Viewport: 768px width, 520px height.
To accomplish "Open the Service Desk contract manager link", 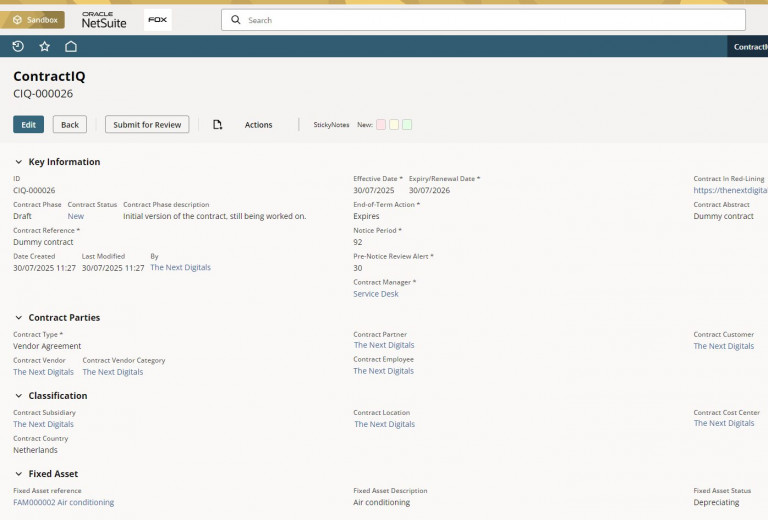I will coord(376,294).
